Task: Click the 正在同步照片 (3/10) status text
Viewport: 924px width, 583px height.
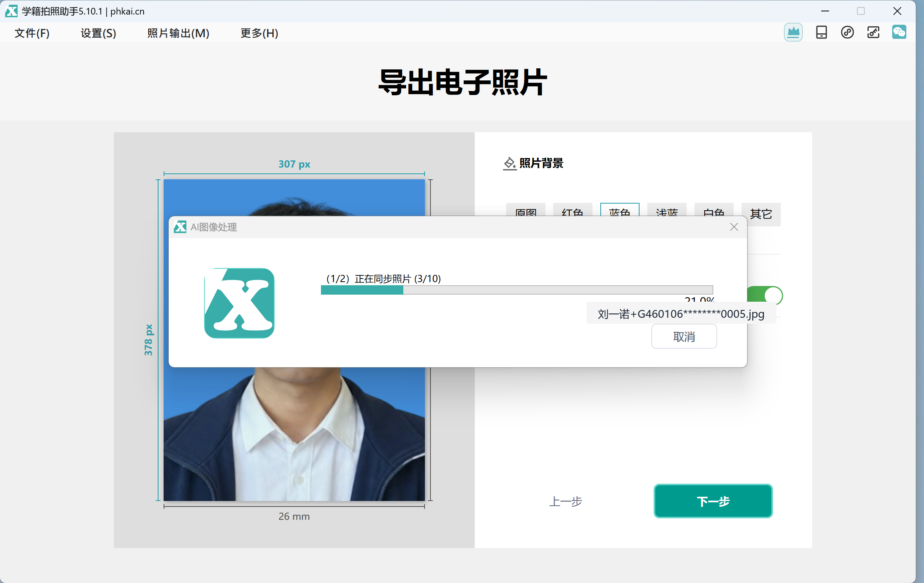Action: pyautogui.click(x=397, y=279)
